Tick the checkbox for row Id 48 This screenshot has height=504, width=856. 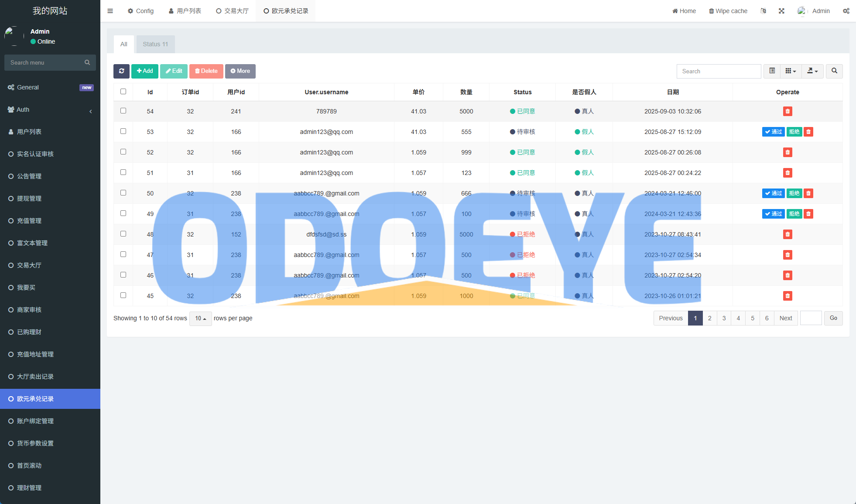pyautogui.click(x=123, y=234)
